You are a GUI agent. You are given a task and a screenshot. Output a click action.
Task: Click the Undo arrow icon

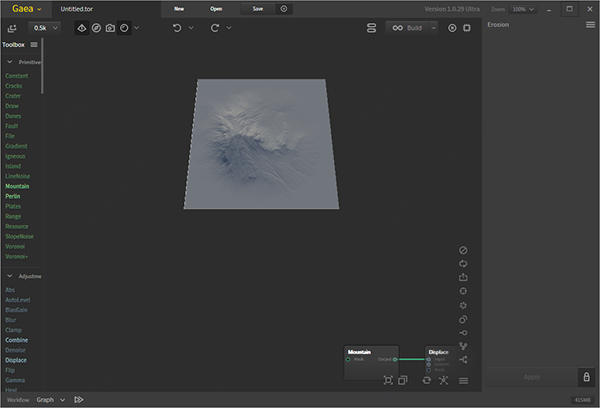pos(177,28)
